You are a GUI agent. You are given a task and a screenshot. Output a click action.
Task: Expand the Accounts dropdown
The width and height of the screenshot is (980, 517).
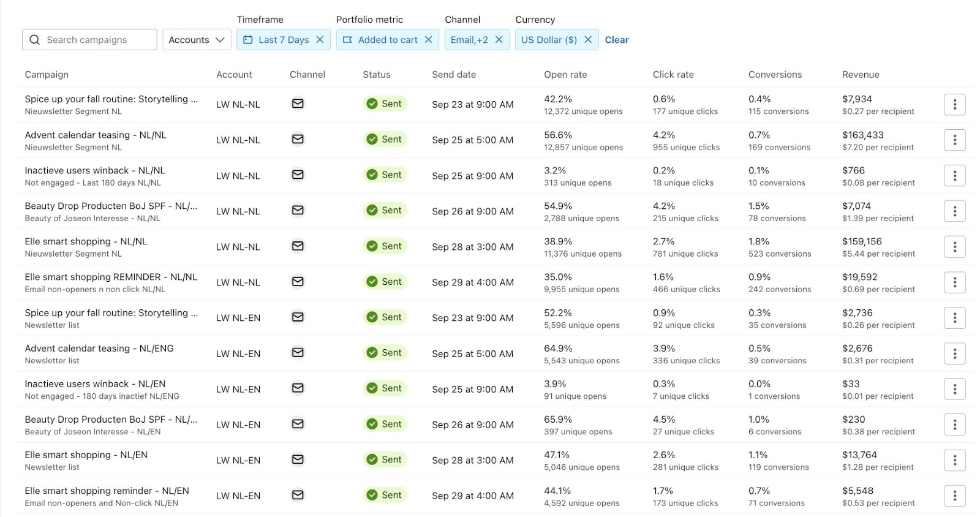(x=197, y=40)
